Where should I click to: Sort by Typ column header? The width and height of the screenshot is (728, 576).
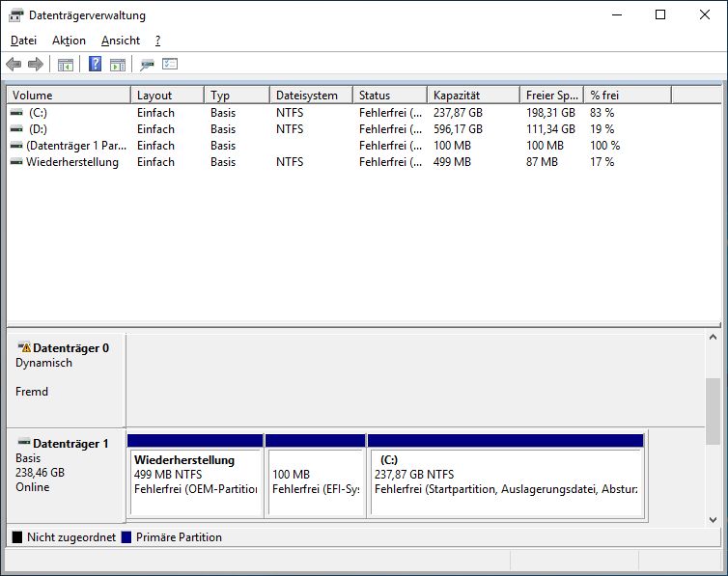pyautogui.click(x=237, y=96)
